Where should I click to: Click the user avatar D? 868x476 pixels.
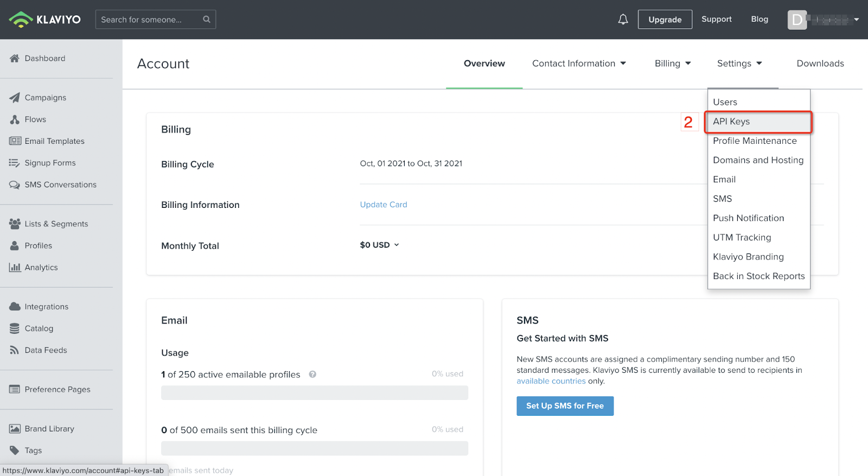[797, 20]
